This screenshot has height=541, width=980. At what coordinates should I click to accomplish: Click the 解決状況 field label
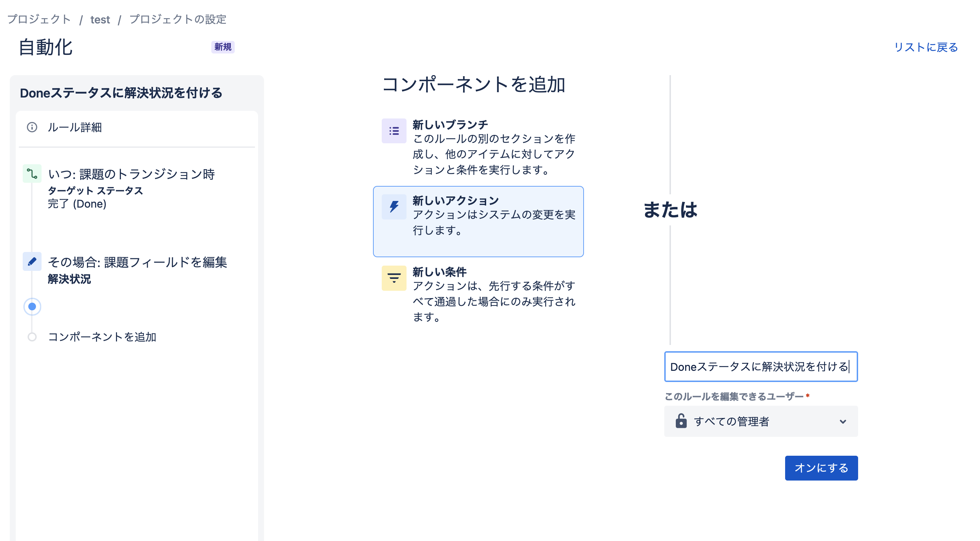click(x=69, y=279)
